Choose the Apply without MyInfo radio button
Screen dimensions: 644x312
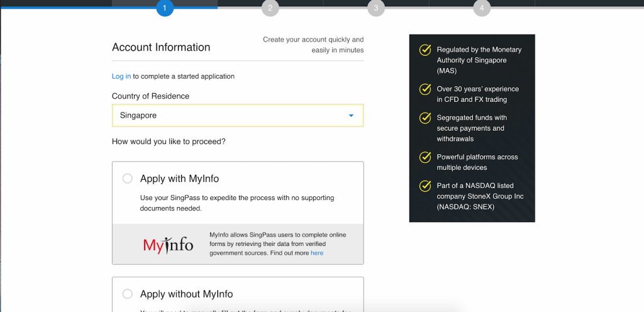128,294
